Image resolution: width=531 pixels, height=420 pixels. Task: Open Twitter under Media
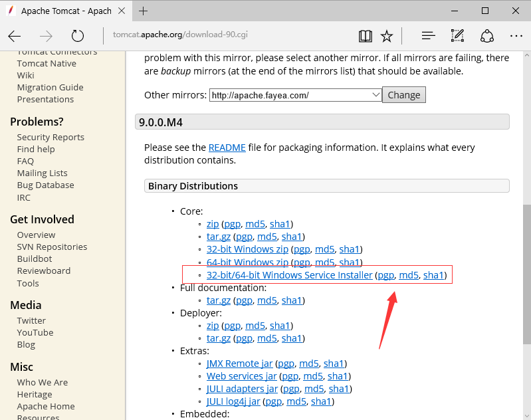[x=31, y=321]
